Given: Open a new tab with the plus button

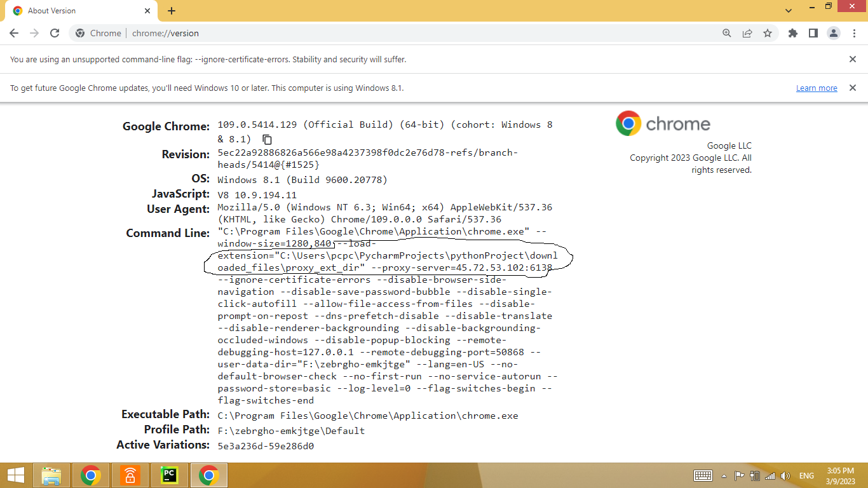Looking at the screenshot, I should tap(172, 11).
